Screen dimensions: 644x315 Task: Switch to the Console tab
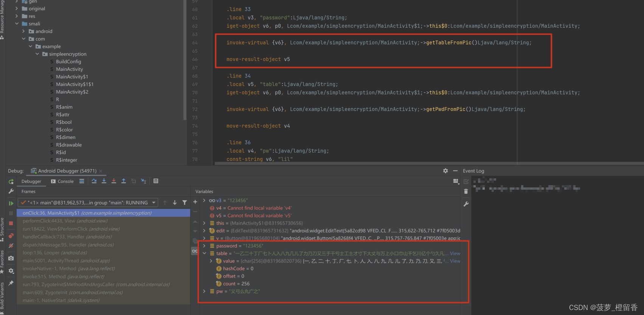tap(62, 181)
